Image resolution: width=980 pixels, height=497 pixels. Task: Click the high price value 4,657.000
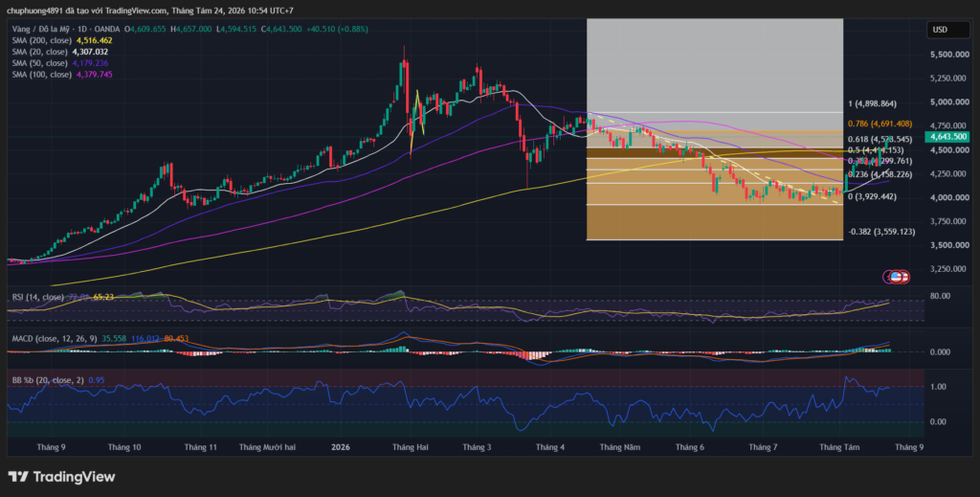[x=193, y=29]
